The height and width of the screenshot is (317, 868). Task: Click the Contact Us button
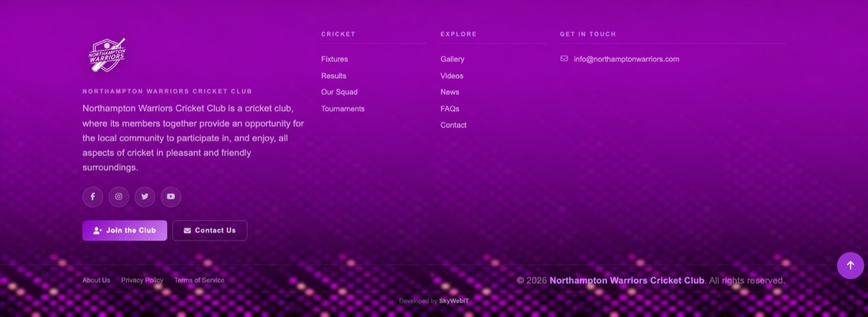pyautogui.click(x=210, y=230)
